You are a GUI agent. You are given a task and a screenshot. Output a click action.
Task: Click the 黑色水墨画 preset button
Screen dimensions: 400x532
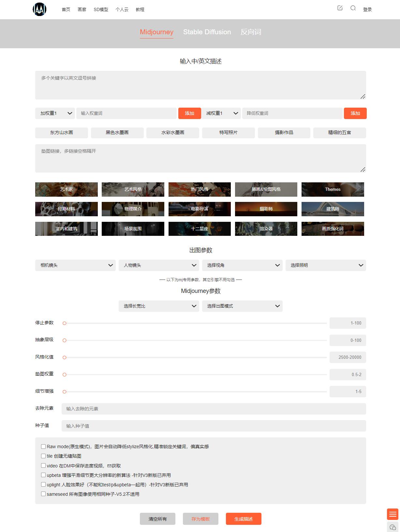(117, 132)
